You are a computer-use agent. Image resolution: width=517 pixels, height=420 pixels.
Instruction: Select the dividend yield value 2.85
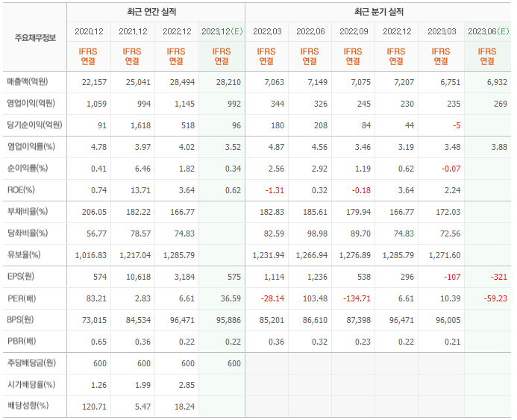coord(187,386)
